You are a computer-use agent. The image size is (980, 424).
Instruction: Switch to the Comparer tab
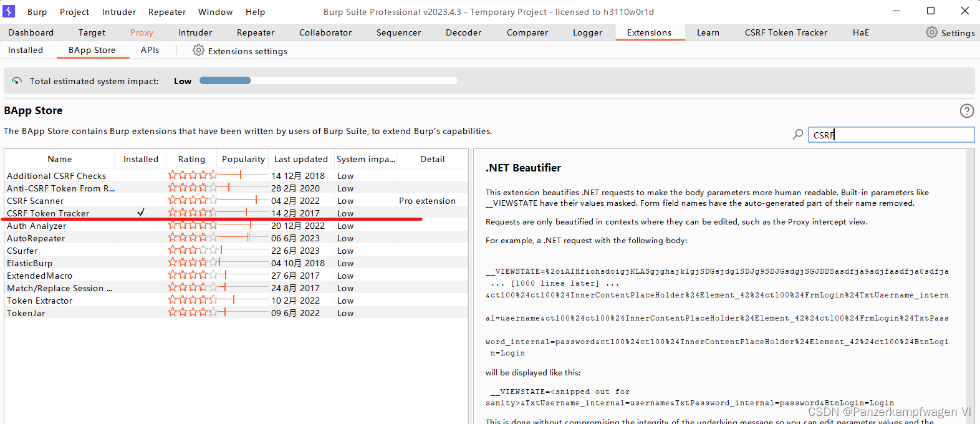pyautogui.click(x=527, y=32)
